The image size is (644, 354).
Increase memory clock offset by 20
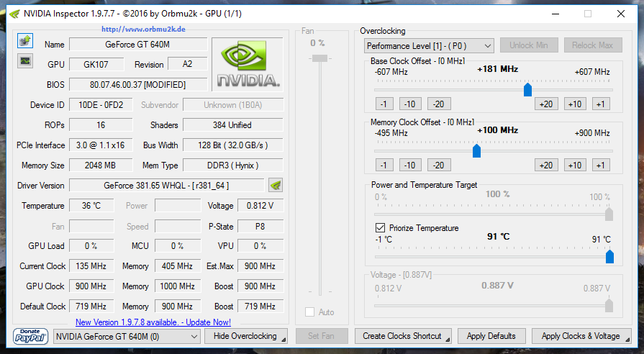pos(546,165)
